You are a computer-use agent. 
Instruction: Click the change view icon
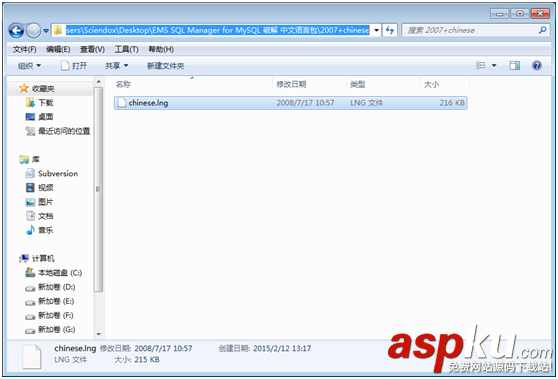[x=480, y=65]
